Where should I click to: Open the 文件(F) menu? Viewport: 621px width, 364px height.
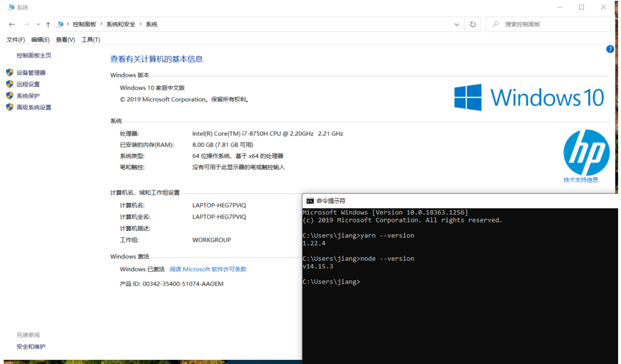(x=16, y=40)
